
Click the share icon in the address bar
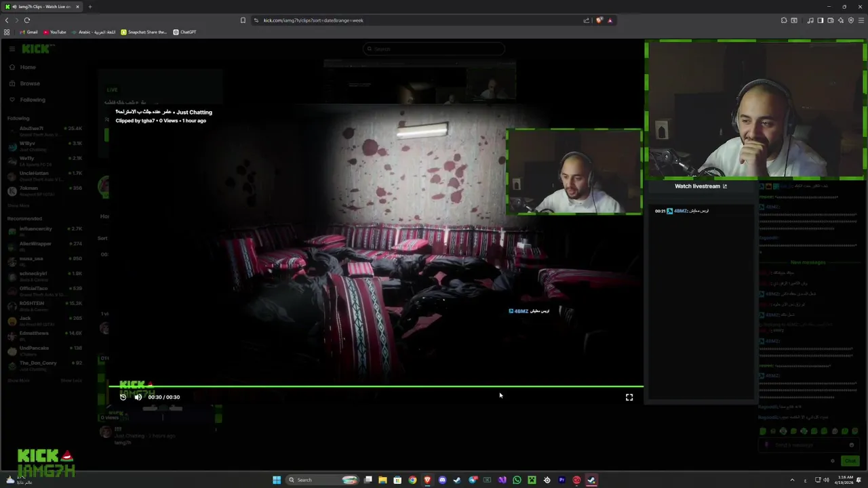587,20
